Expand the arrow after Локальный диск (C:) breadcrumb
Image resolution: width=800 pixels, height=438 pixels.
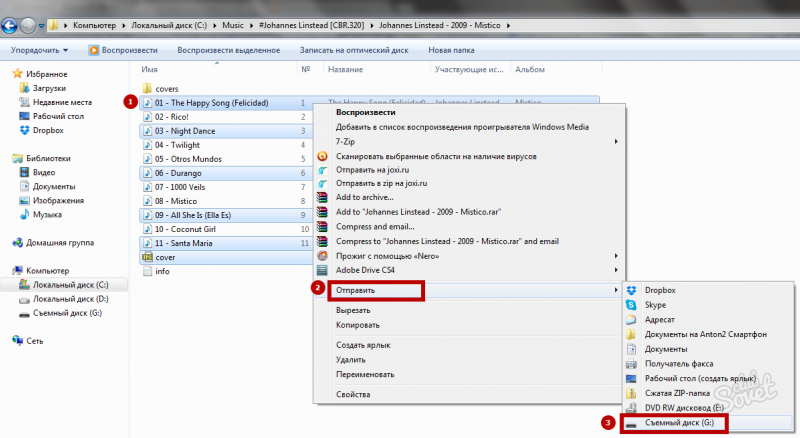click(x=214, y=26)
